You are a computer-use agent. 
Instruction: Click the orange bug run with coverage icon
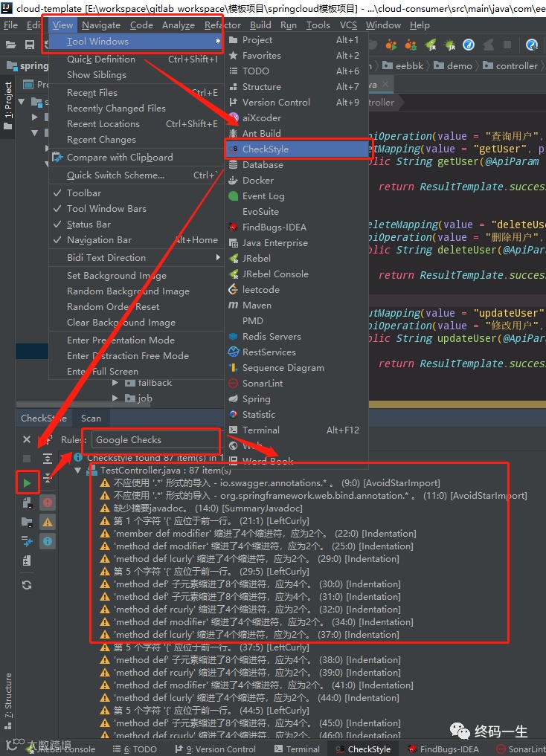click(x=411, y=45)
